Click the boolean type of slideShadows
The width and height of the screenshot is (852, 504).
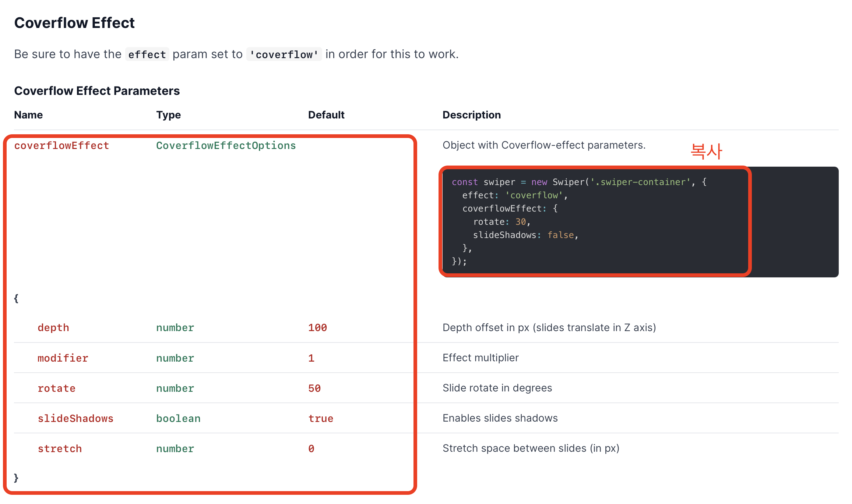point(178,419)
